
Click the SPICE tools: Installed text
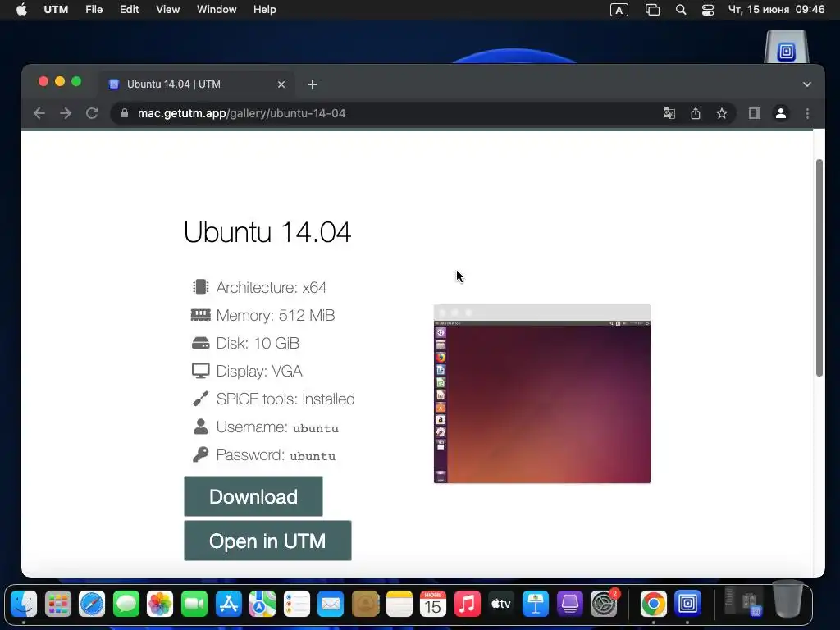coord(285,399)
